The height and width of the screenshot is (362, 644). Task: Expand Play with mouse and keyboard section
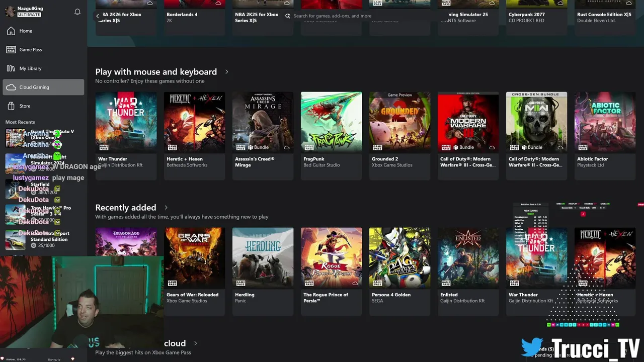(x=226, y=72)
